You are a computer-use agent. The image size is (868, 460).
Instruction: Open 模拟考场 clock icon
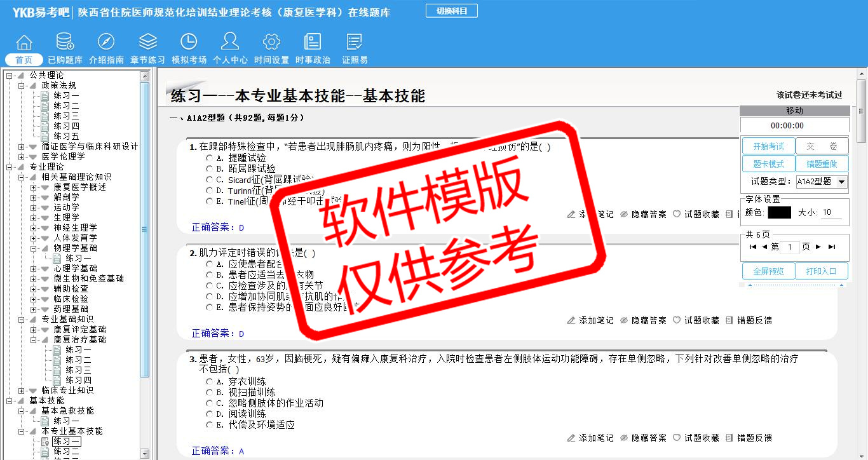(189, 43)
